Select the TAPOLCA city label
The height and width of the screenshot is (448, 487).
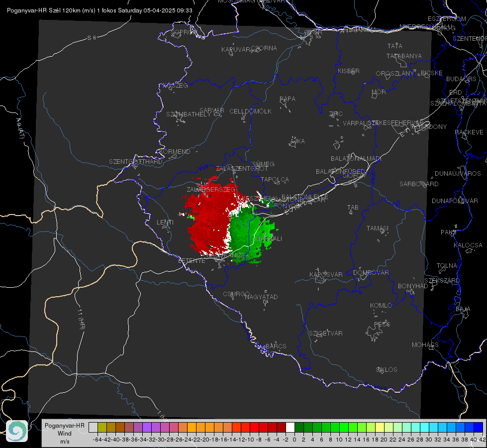click(275, 179)
